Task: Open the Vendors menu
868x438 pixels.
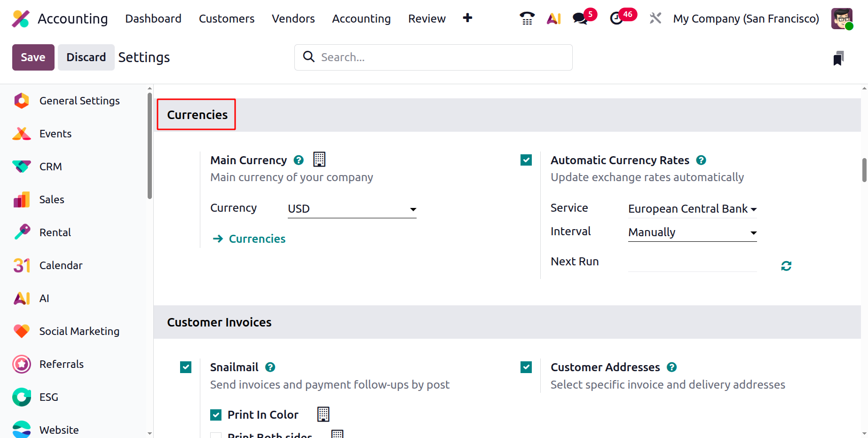Action: click(293, 18)
